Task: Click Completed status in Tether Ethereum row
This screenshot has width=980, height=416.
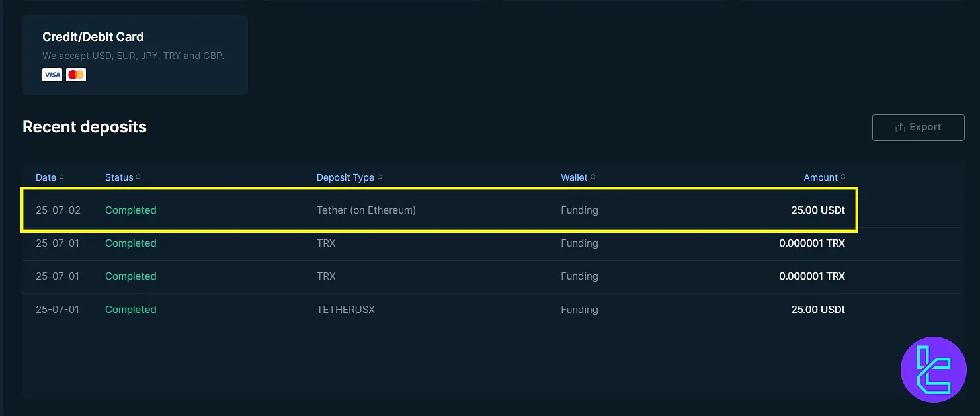Action: coord(131,210)
